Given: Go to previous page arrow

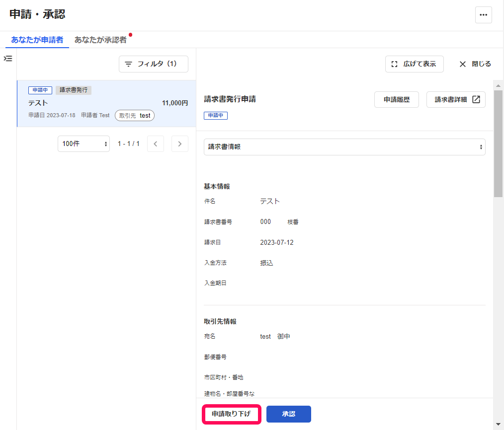Looking at the screenshot, I should (x=156, y=144).
